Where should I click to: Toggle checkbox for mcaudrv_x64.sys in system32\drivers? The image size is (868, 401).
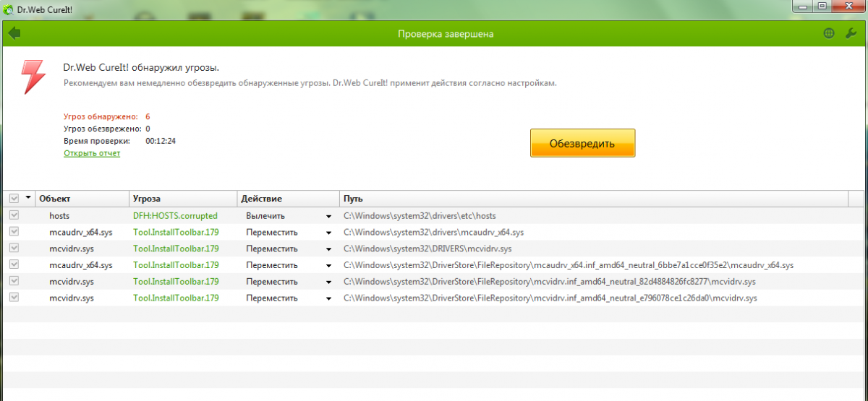click(14, 232)
